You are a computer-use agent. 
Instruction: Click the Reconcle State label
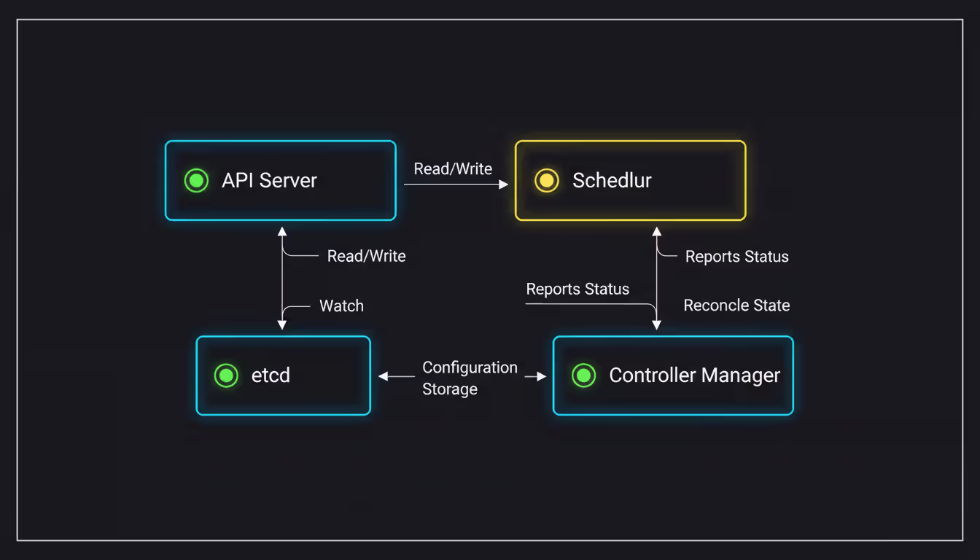736,306
